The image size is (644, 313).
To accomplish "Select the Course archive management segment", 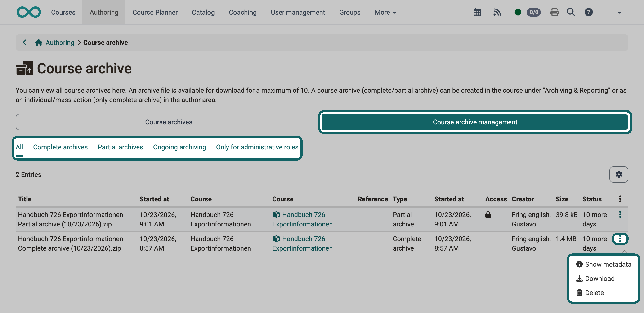I will point(475,122).
